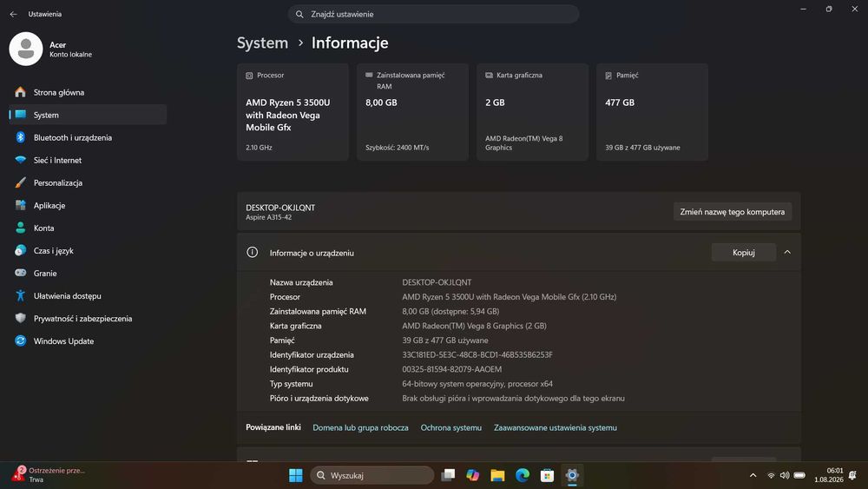Open Personalizacja settings
This screenshot has height=489, width=868.
coord(88,182)
